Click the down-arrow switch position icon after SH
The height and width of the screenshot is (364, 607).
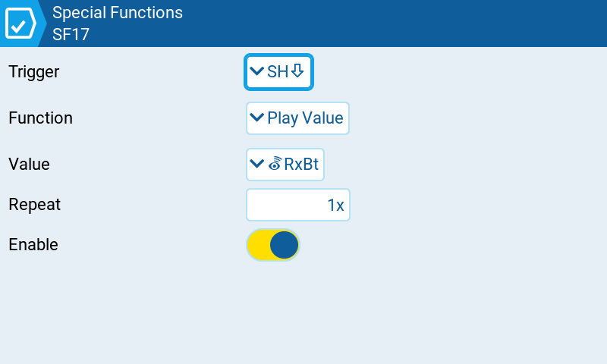[297, 71]
